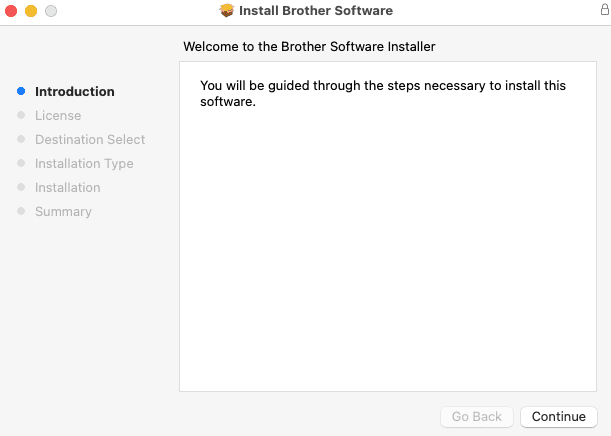Select the Introduction step in sidebar
This screenshot has width=611, height=436.
[x=75, y=92]
